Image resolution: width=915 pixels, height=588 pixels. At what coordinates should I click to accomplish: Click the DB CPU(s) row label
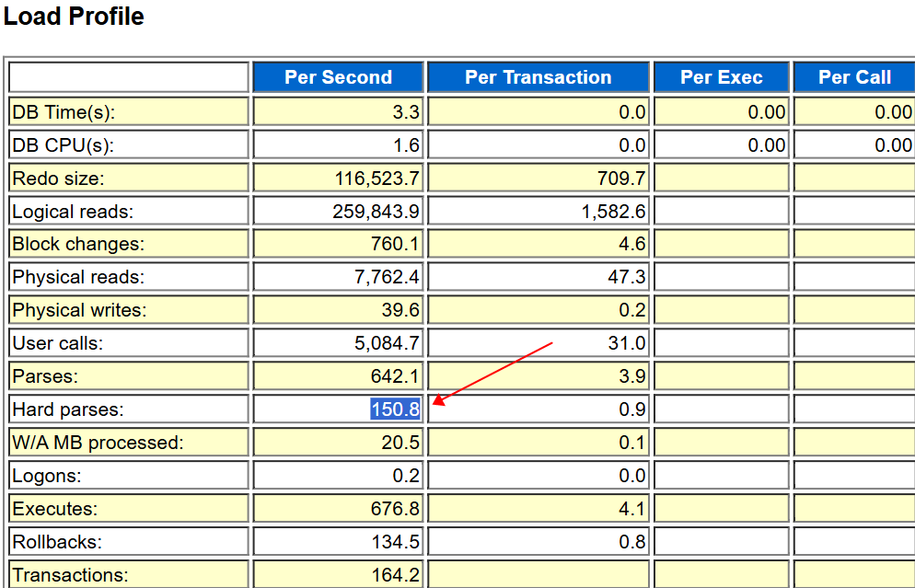[x=64, y=145]
